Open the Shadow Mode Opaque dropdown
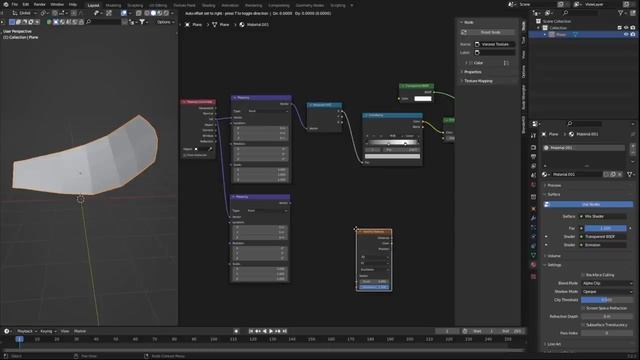The height and width of the screenshot is (360, 640). pos(607,291)
